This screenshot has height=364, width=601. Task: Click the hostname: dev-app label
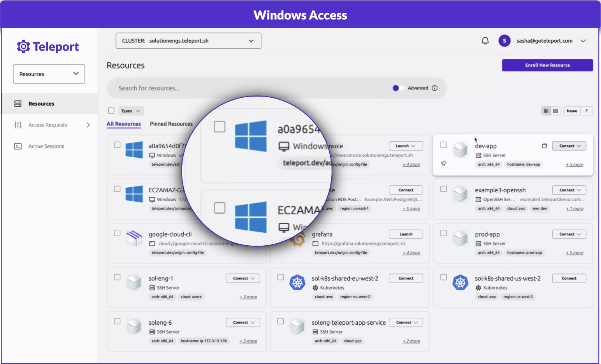[524, 164]
